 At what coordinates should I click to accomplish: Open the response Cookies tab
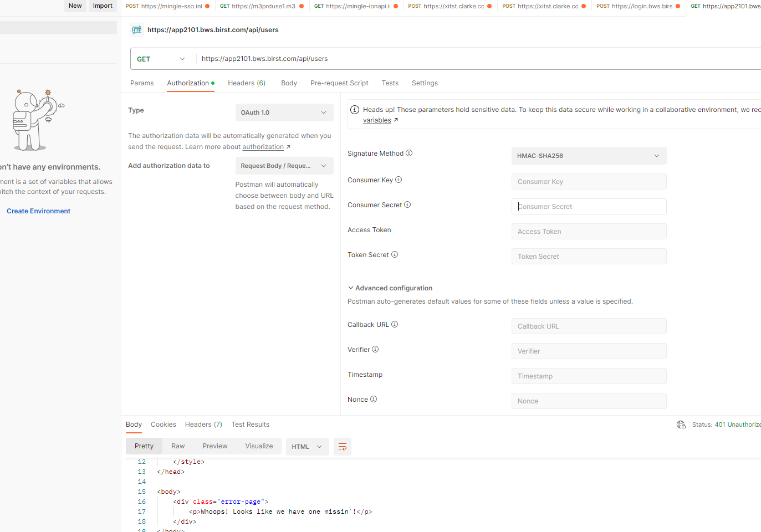click(163, 424)
